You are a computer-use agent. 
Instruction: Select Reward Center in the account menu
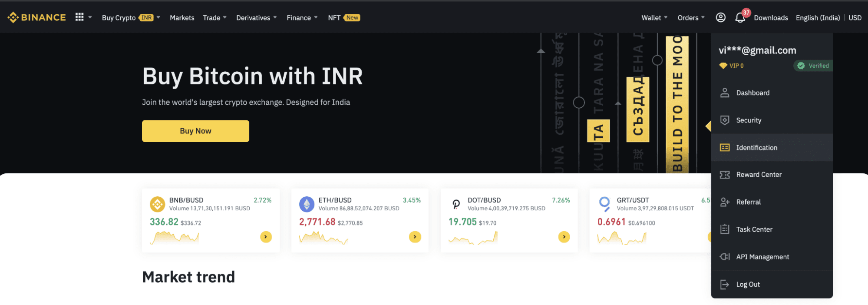772,175
